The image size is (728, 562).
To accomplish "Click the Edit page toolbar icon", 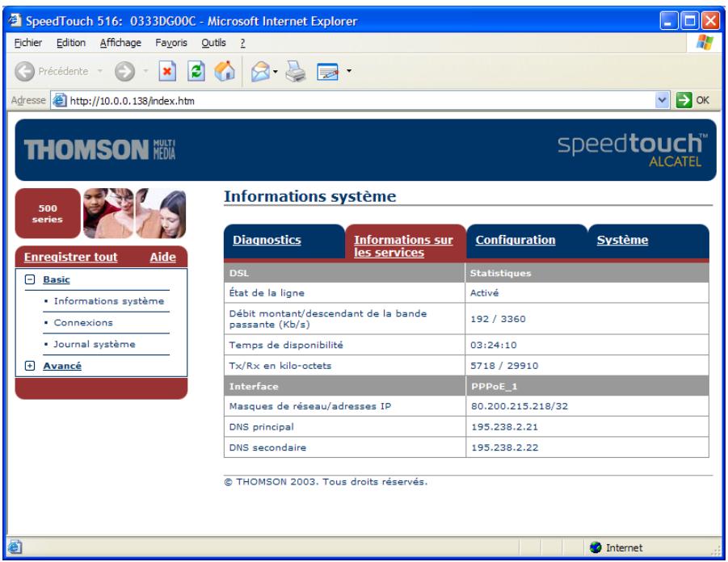I will pos(327,72).
